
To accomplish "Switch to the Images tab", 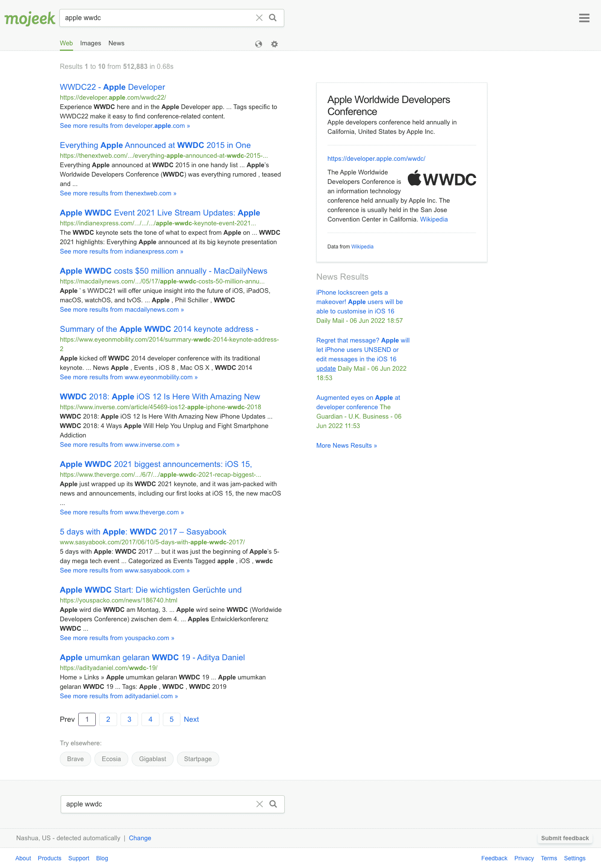I will click(x=91, y=43).
